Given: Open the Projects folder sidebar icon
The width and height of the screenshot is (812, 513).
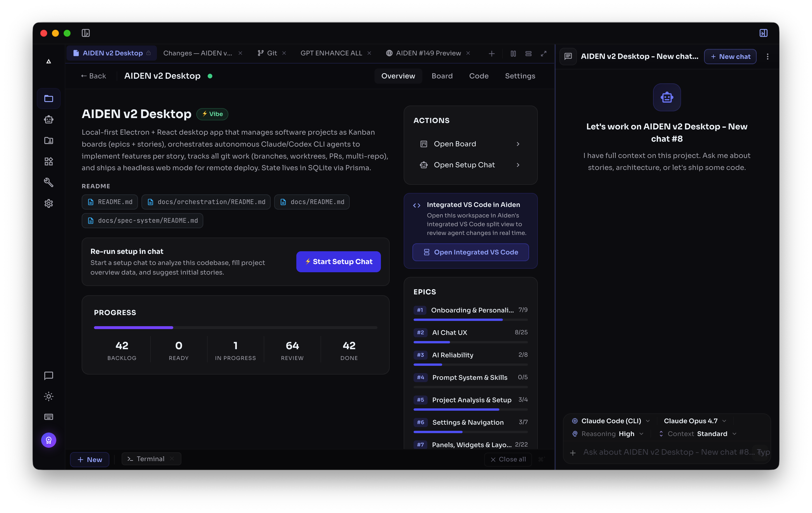Looking at the screenshot, I should [x=48, y=99].
